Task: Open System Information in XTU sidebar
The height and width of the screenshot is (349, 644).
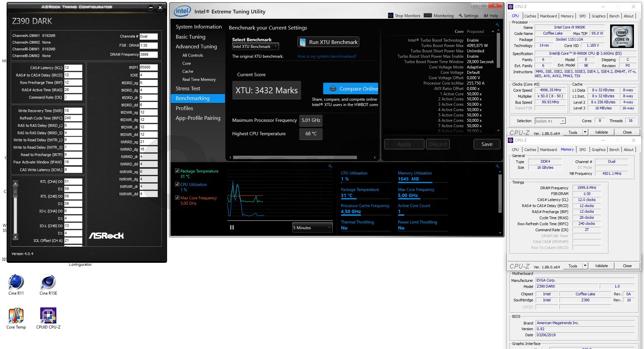Action: [x=199, y=27]
